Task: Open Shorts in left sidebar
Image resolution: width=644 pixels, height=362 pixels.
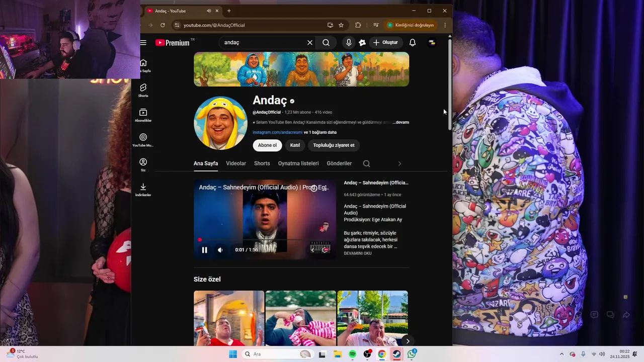Action: click(x=143, y=90)
